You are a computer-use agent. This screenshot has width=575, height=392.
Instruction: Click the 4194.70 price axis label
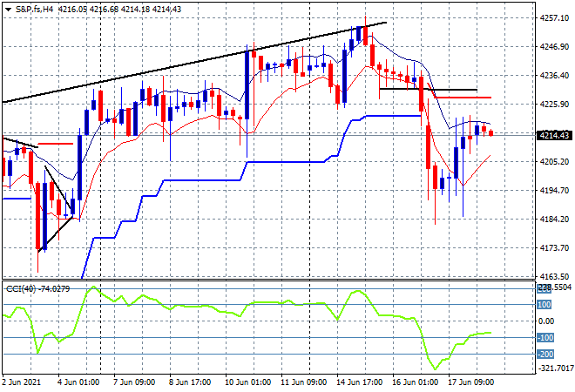point(554,190)
